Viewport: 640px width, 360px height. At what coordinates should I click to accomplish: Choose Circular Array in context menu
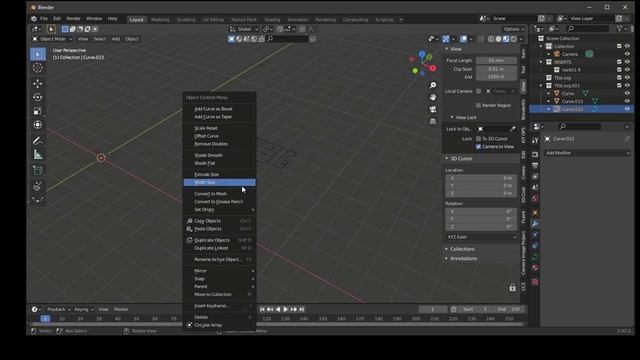tap(220, 325)
